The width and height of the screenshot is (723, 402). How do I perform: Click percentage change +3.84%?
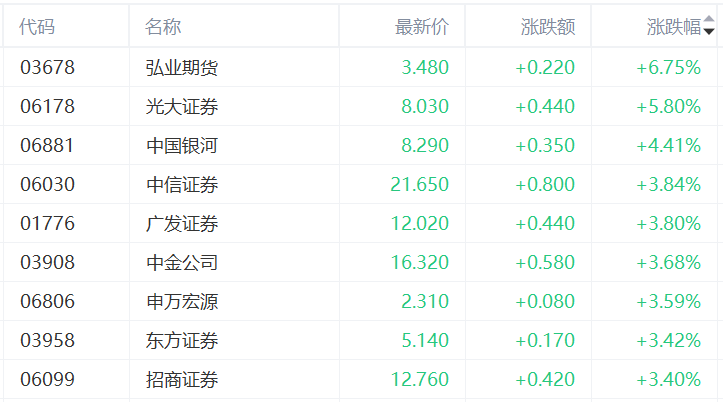(669, 184)
